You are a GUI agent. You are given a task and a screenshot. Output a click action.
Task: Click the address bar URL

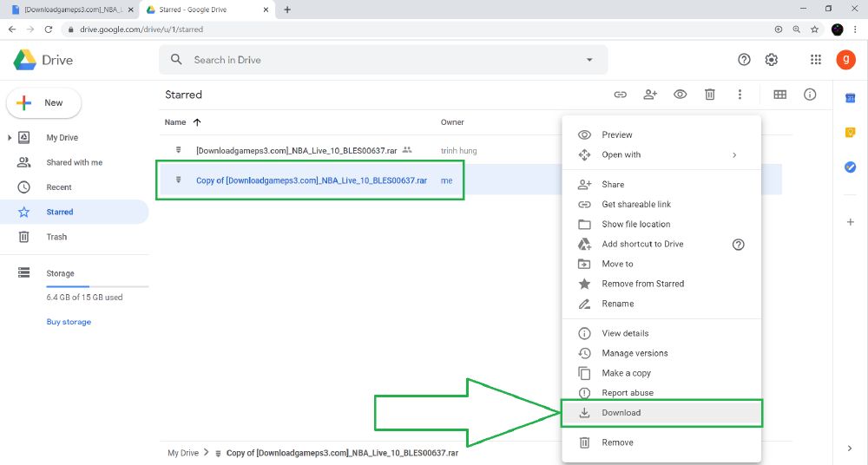click(141, 29)
